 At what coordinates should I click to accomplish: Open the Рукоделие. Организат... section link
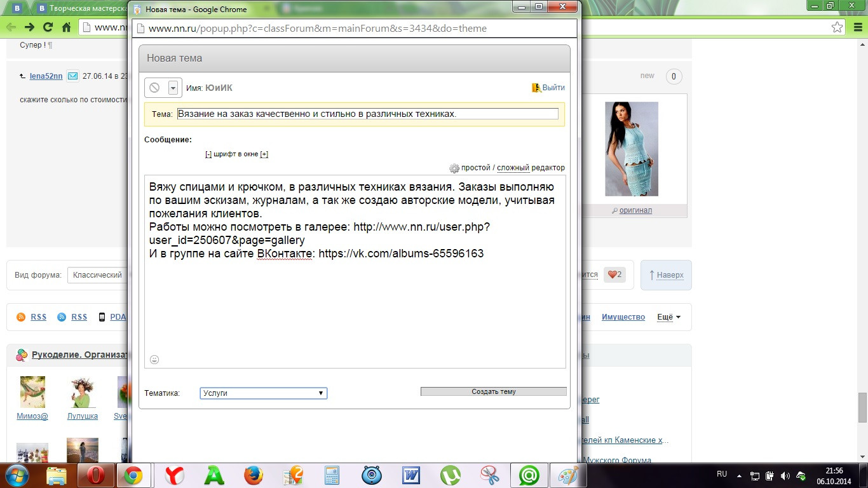(81, 355)
